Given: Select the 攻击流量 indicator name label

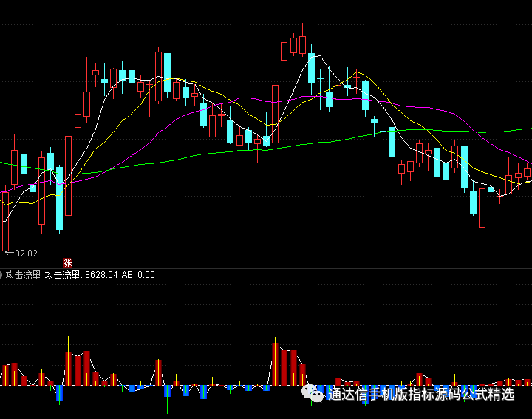Looking at the screenshot, I should click(23, 275).
